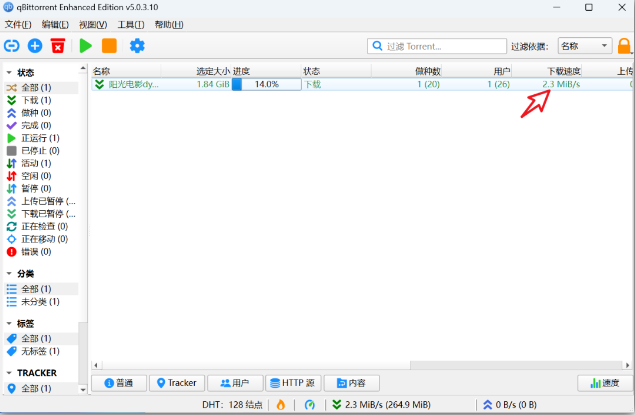
Task: Click the 14.0% progress bar
Action: (x=266, y=85)
